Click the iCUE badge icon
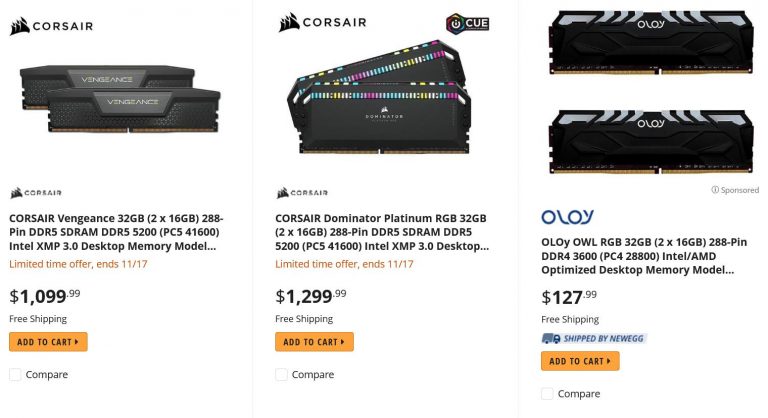This screenshot has width=768, height=418. coord(466,24)
